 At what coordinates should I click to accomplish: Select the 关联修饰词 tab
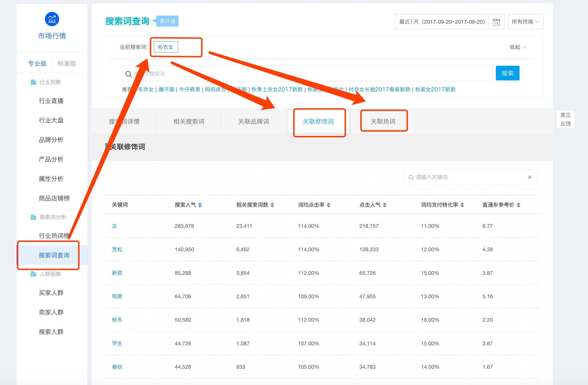pyautogui.click(x=318, y=122)
